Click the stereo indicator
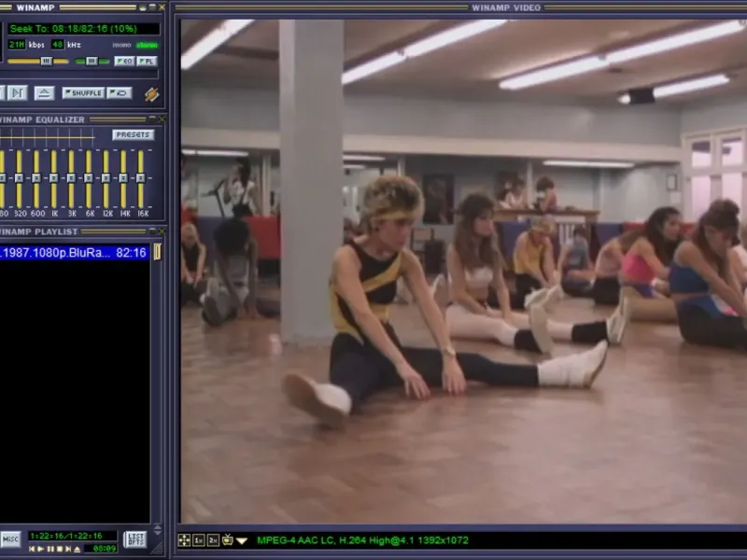The height and width of the screenshot is (560, 747). tap(148, 45)
